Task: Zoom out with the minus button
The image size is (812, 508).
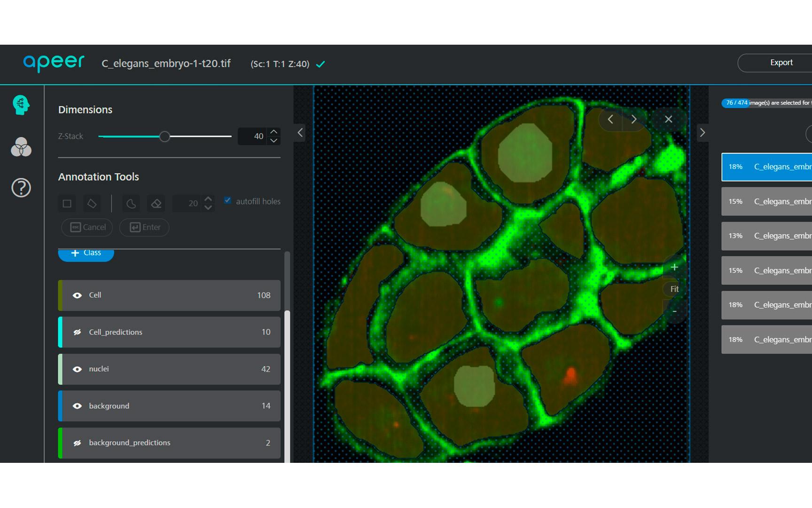Action: click(674, 311)
